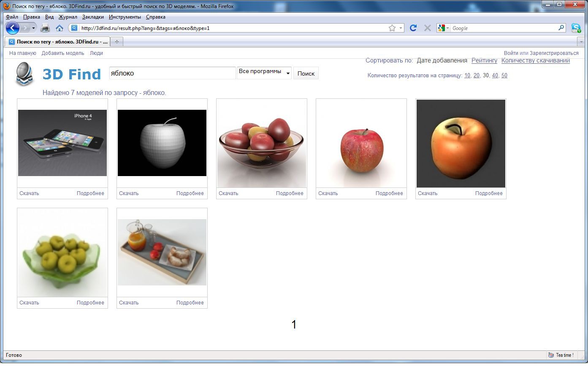The image size is (588, 391).
Task: Open the 'Все программы' dropdown
Action: pyautogui.click(x=264, y=73)
